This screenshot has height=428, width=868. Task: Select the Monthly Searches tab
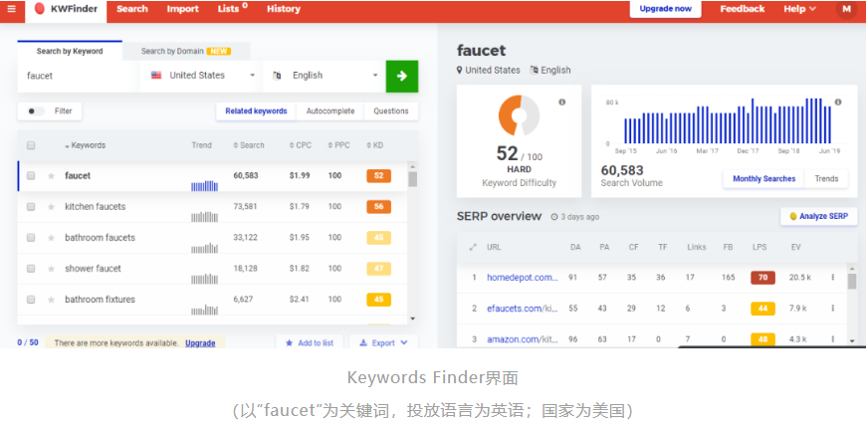click(x=763, y=179)
